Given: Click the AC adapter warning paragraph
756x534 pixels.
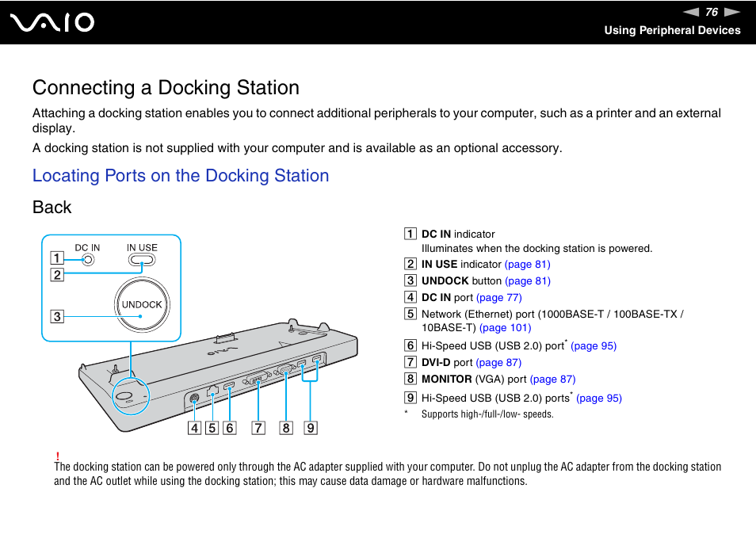Looking at the screenshot, I should [388, 474].
